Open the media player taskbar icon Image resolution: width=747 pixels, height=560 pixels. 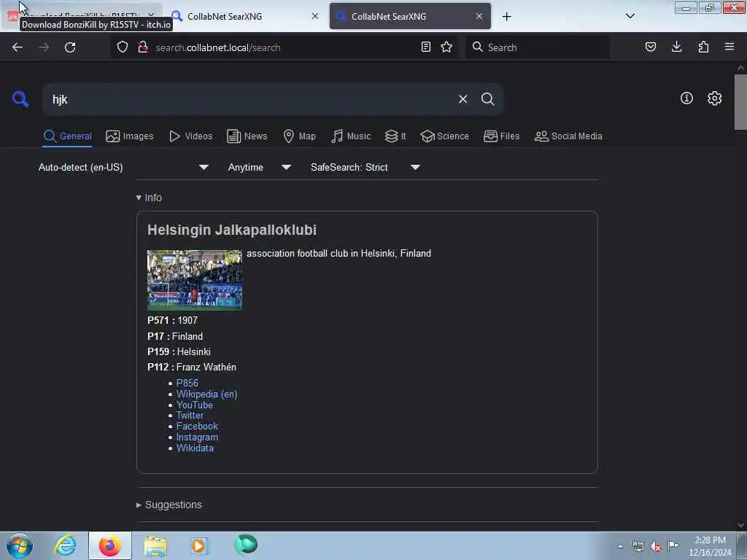click(x=199, y=545)
